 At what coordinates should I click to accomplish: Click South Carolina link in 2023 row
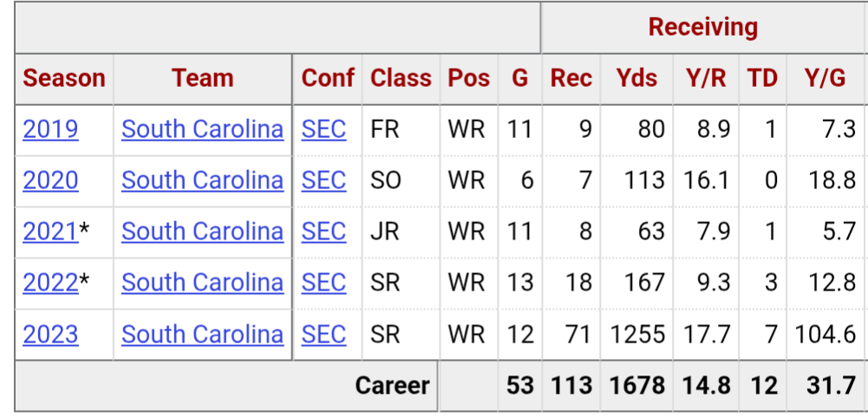[202, 334]
